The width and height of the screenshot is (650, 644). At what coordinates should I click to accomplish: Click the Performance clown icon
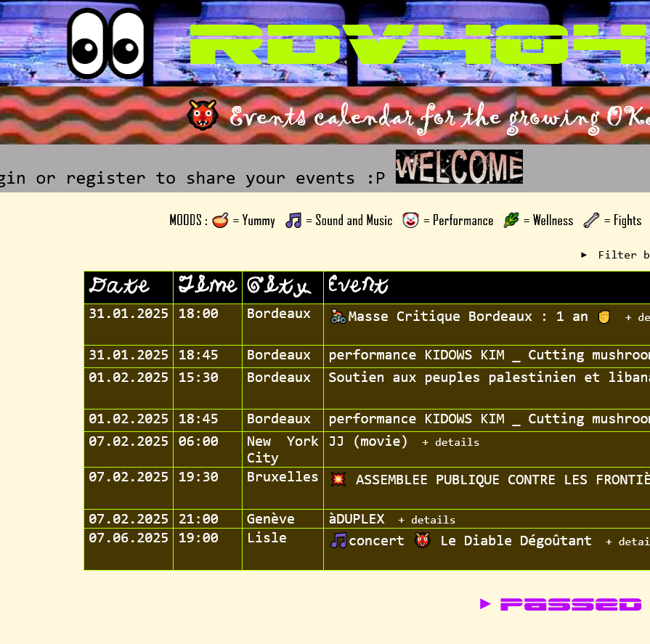coord(410,220)
